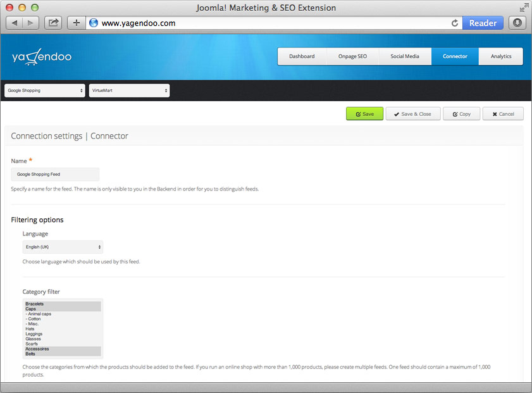Select Caps in the Category filter
532x393 pixels.
tap(63, 309)
